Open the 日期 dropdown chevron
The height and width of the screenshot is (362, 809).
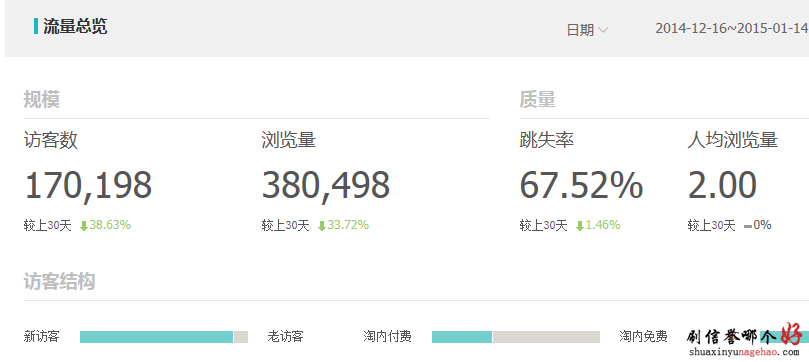tap(603, 30)
